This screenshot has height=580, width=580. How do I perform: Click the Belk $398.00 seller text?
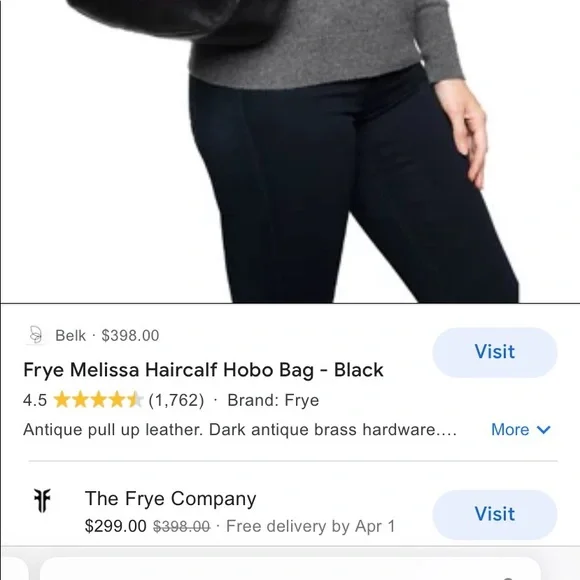tap(107, 335)
